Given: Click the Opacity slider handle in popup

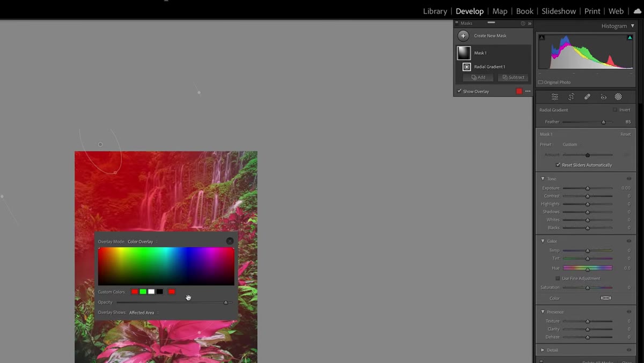Looking at the screenshot, I should coord(225,302).
